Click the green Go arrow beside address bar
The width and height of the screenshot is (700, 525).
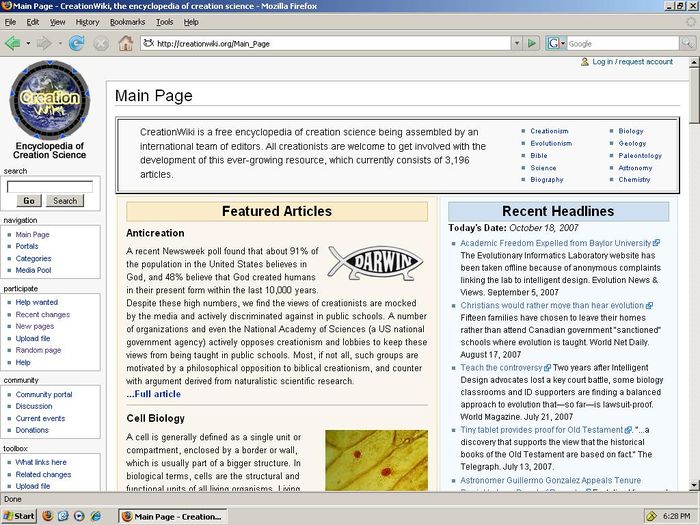click(x=532, y=43)
